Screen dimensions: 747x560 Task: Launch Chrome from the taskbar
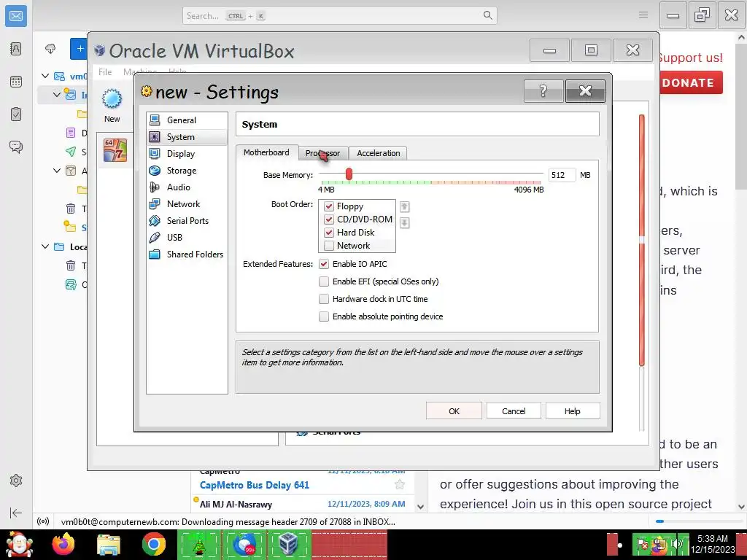click(x=153, y=544)
